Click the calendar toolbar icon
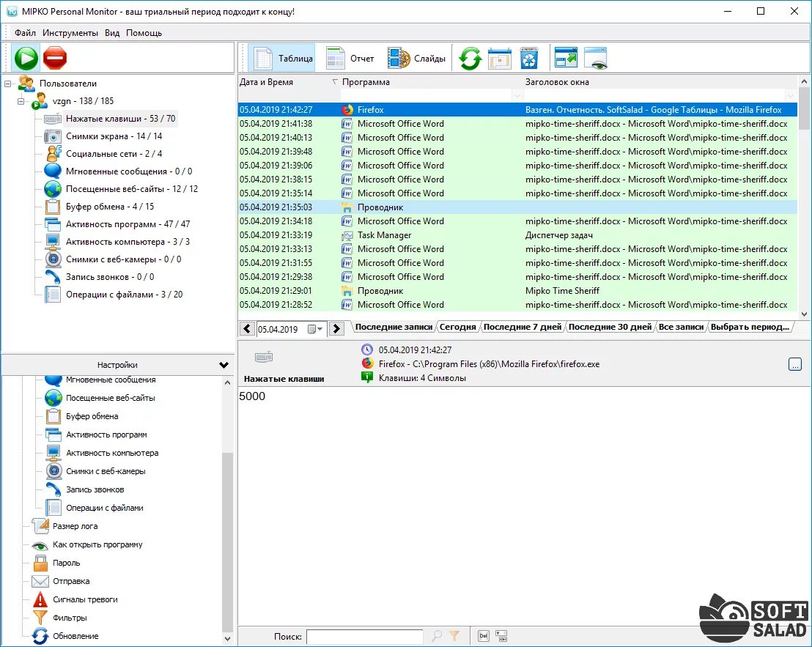The width and height of the screenshot is (812, 647). pyautogui.click(x=500, y=59)
